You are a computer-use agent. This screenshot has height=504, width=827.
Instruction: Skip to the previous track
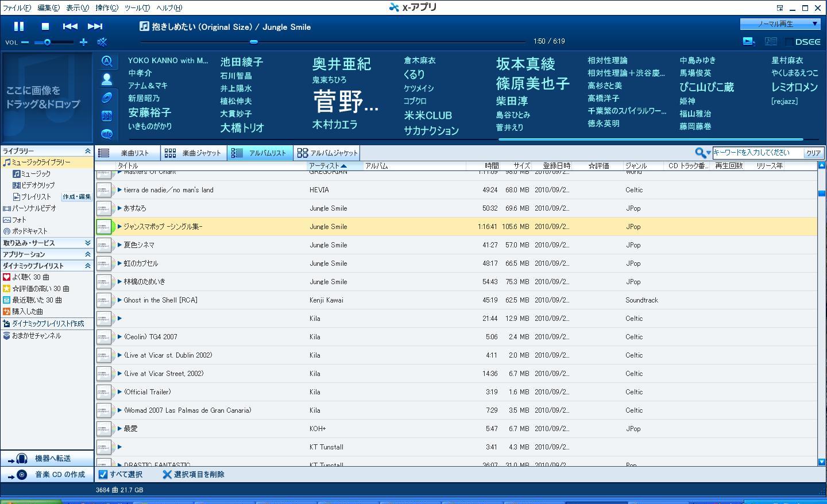[70, 26]
